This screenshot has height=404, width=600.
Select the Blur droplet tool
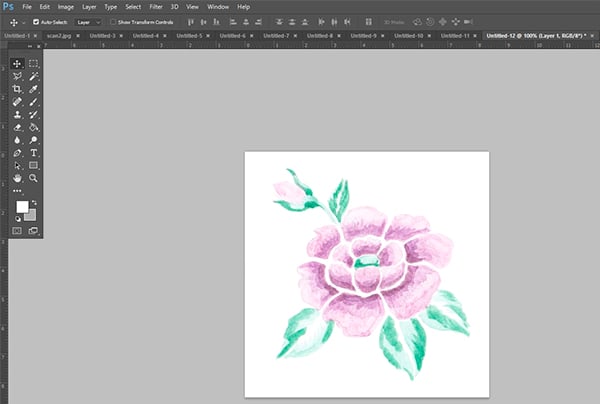point(17,140)
